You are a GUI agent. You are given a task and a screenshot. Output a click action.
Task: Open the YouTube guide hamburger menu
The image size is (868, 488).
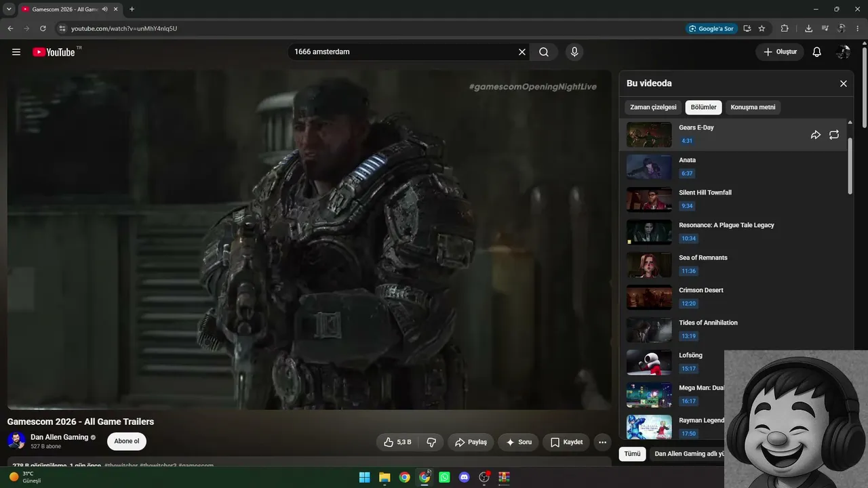pos(16,52)
